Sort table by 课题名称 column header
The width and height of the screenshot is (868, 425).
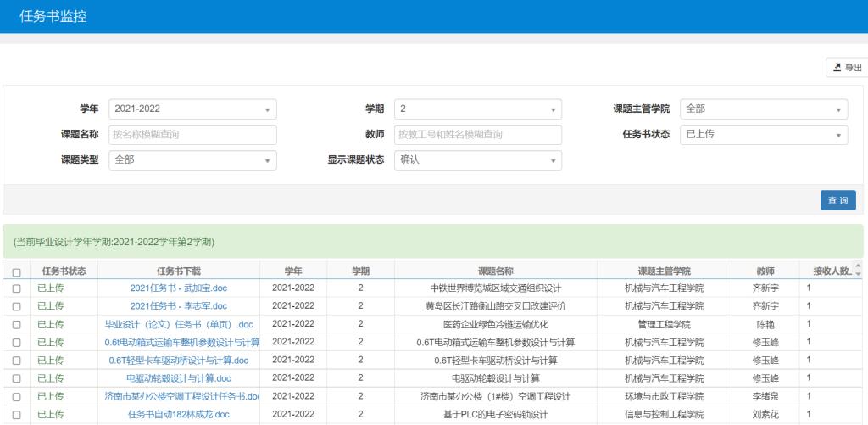coord(495,271)
